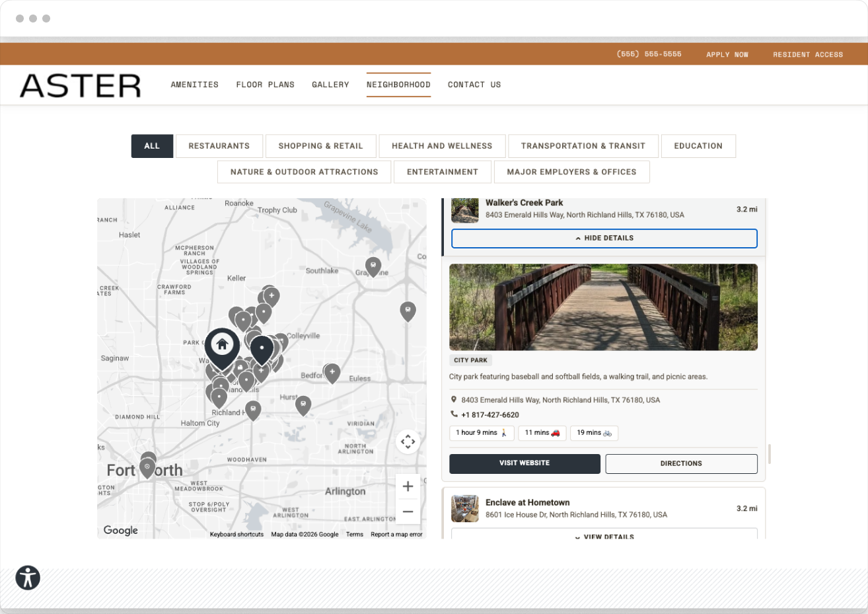Get Directions to Walker's Creek Park

(x=682, y=463)
